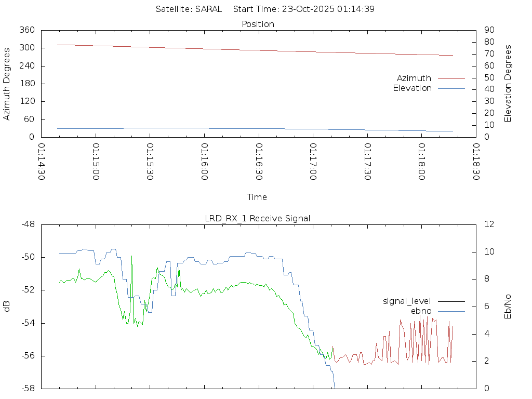532x399 pixels.
Task: Click the 01:18:30 time tick label
Action: pyautogui.click(x=476, y=162)
